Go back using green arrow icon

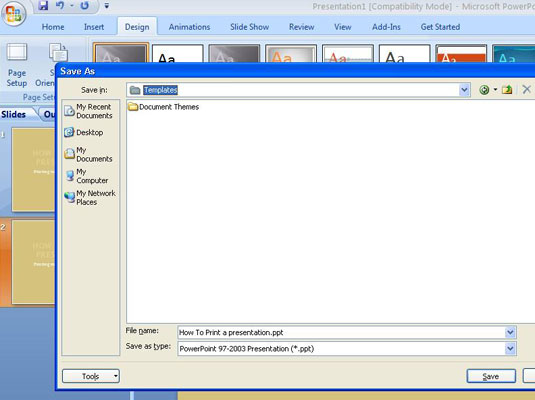click(484, 90)
